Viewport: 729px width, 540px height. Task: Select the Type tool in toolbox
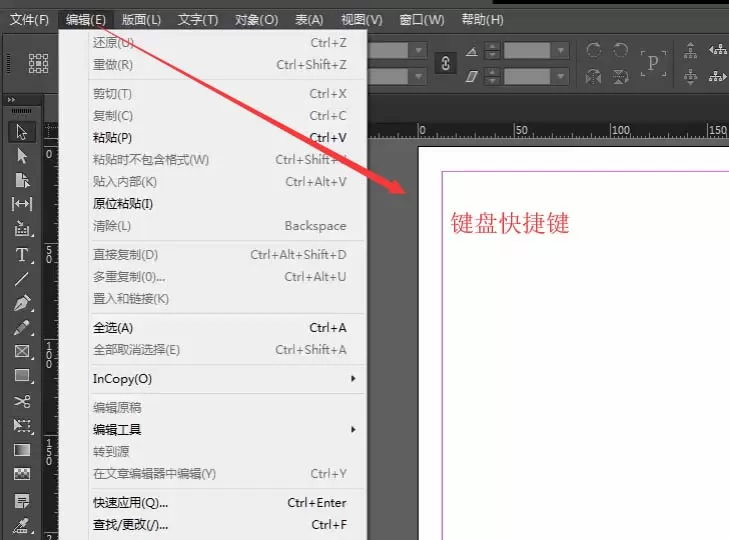(x=21, y=255)
